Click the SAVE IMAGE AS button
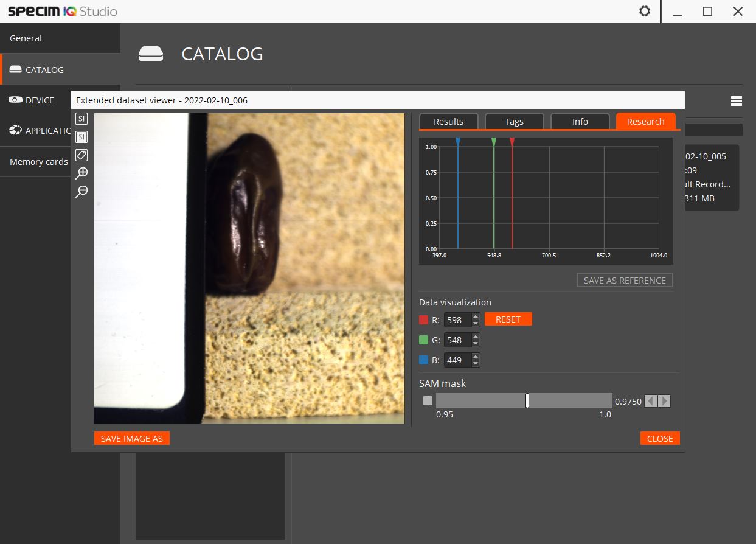 [132, 438]
